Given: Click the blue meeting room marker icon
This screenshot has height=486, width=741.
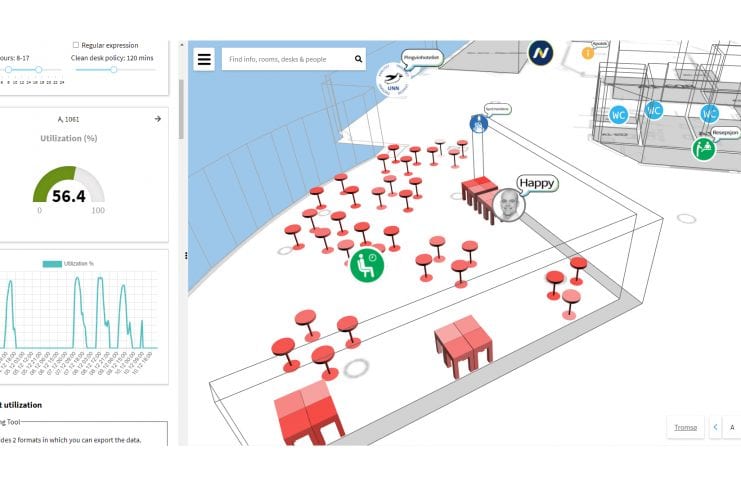Looking at the screenshot, I should click(x=479, y=124).
